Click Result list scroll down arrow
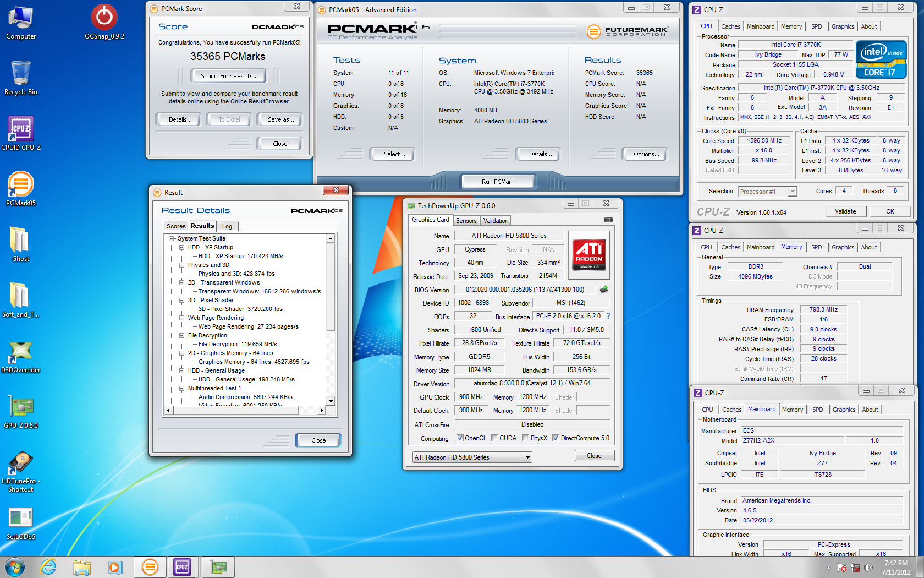This screenshot has width=924, height=578. coord(331,401)
